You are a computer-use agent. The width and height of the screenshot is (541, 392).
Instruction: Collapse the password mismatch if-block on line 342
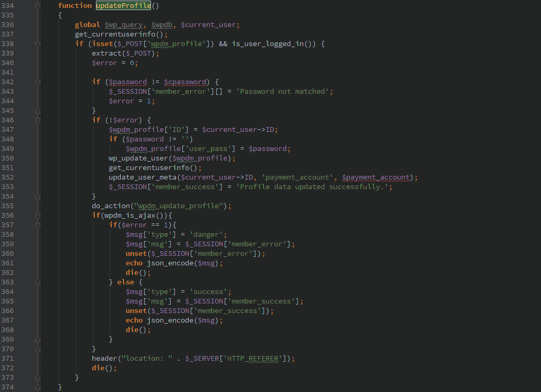click(38, 82)
